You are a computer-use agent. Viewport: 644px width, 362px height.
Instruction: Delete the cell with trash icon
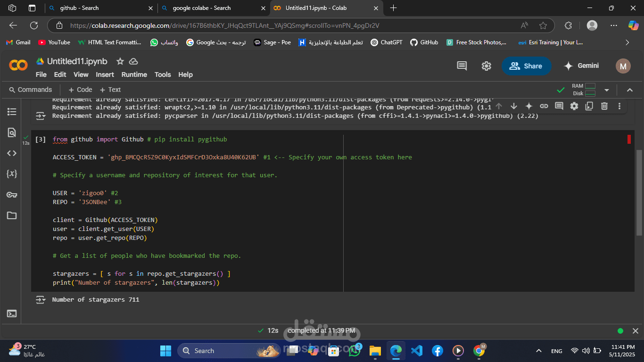click(604, 106)
